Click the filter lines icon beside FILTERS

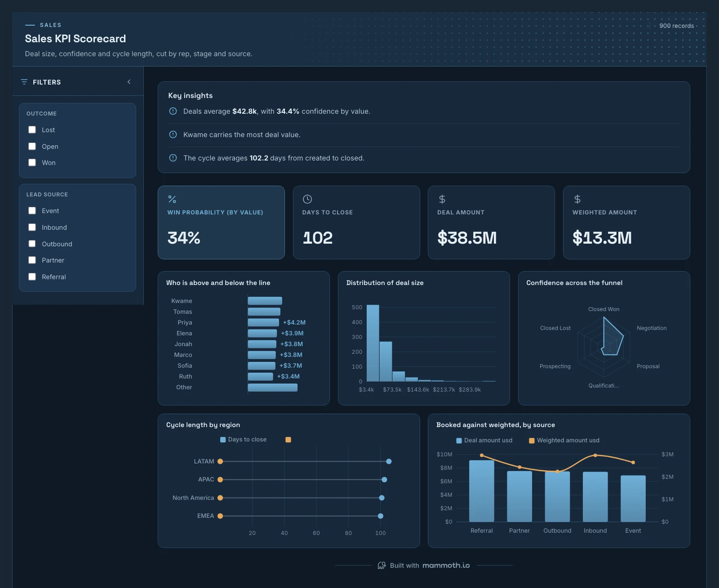tap(24, 82)
